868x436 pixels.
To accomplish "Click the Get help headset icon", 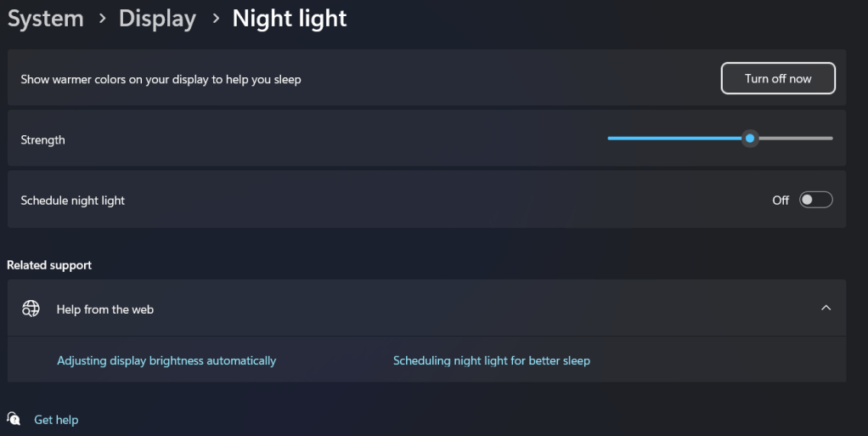I will pos(14,419).
